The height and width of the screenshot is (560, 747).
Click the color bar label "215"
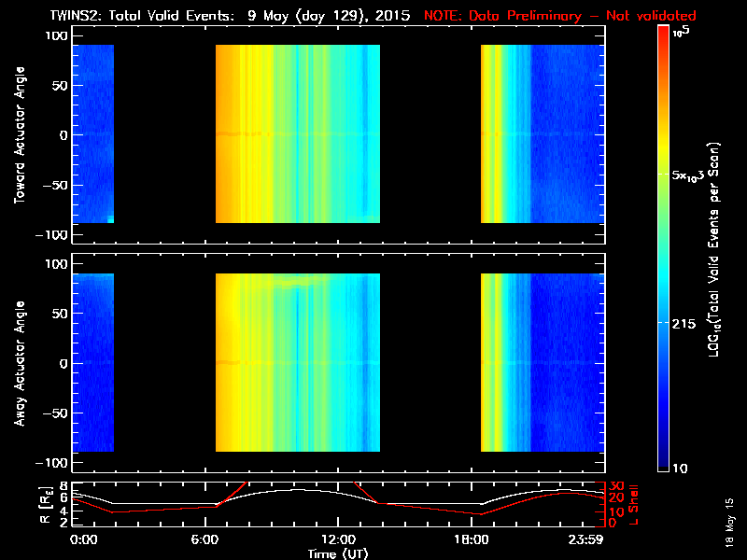pos(684,324)
